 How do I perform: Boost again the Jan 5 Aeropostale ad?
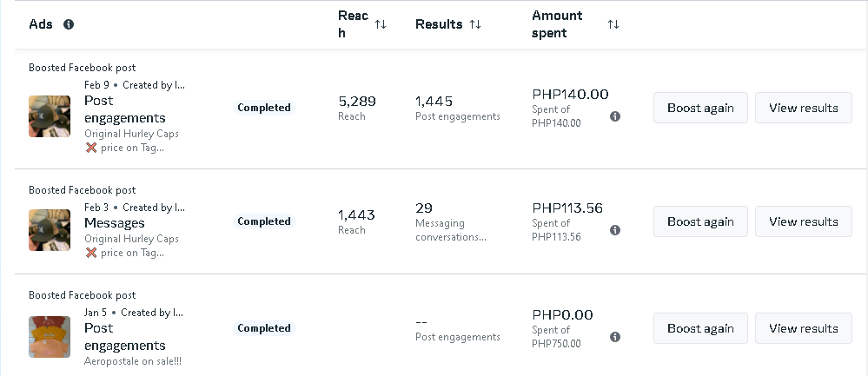700,328
